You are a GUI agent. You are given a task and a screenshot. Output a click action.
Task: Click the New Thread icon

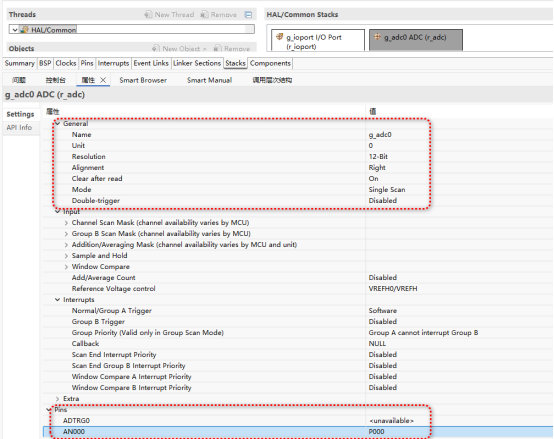point(148,14)
